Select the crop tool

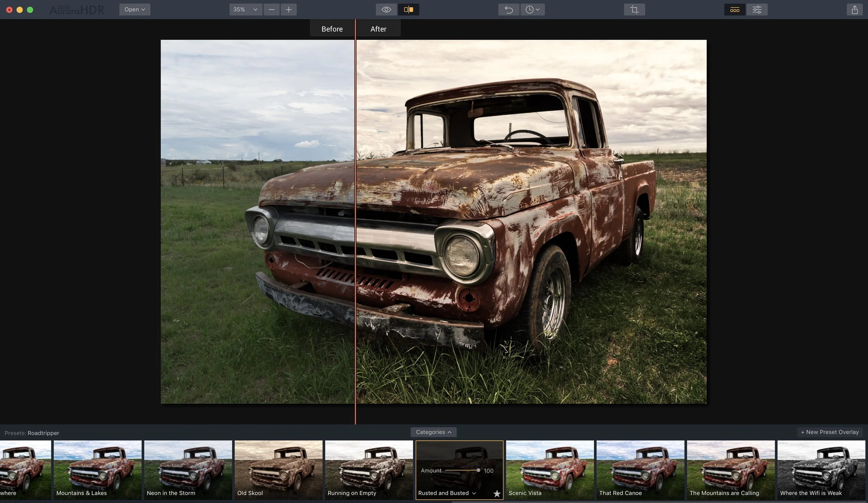(634, 10)
